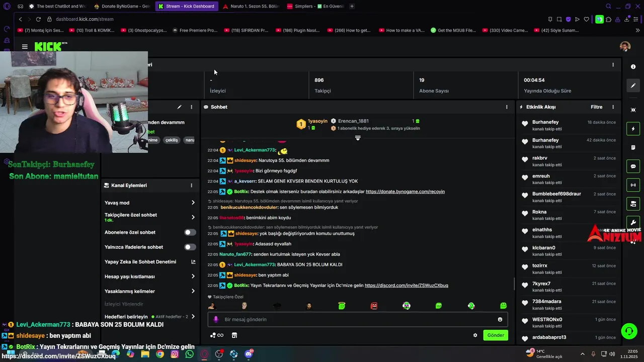Toggle the chat bubble sidebar icon

[633, 166]
